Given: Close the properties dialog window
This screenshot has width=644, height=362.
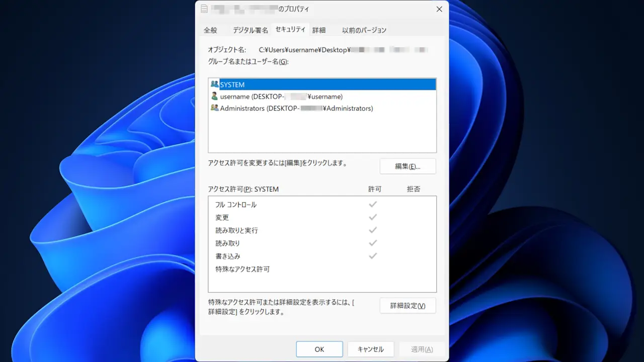Looking at the screenshot, I should pyautogui.click(x=439, y=9).
